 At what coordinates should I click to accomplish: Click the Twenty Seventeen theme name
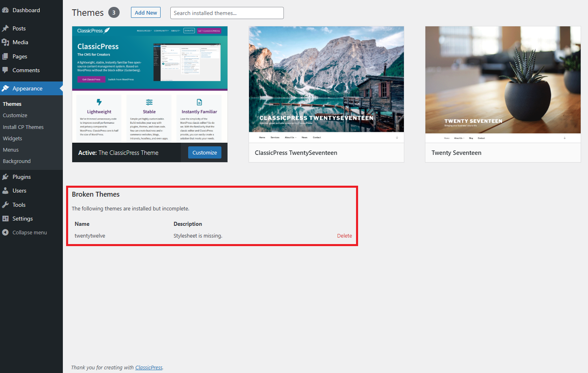click(456, 153)
